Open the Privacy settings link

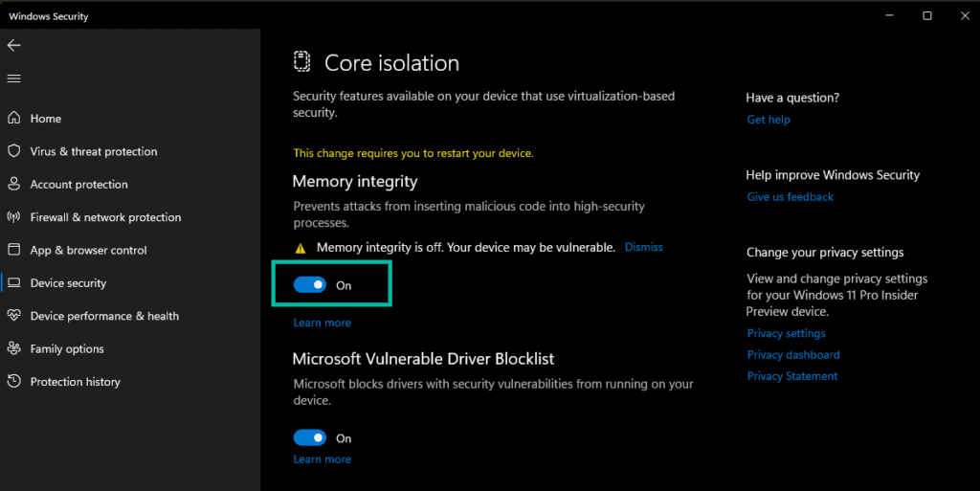tap(786, 334)
